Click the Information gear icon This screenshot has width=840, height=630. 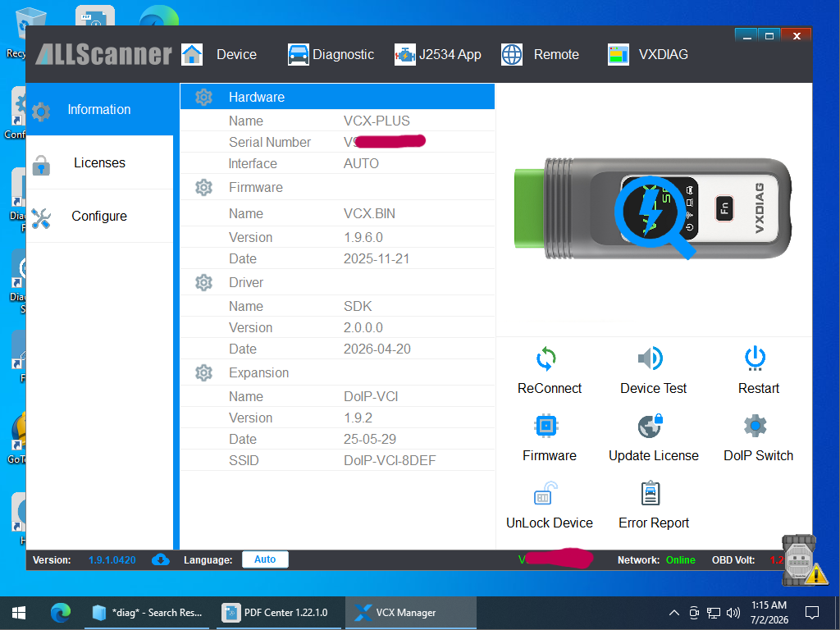click(41, 112)
